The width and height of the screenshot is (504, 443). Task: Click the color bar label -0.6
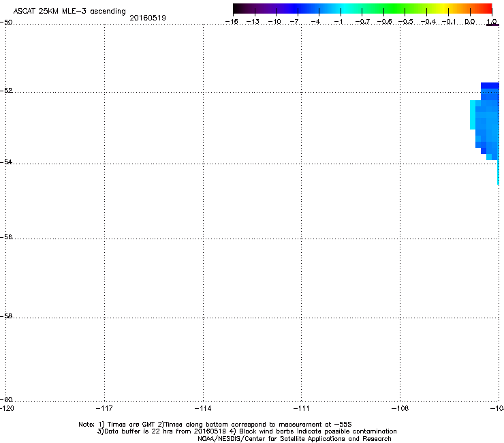coord(384,22)
